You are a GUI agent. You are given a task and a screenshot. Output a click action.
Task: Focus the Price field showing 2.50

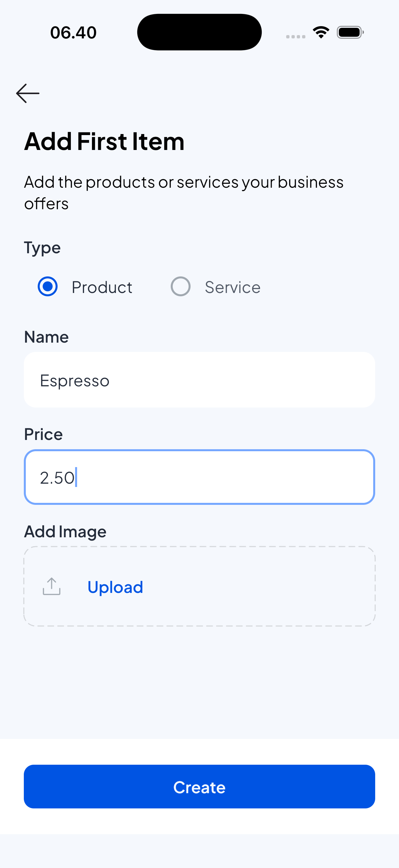click(x=199, y=477)
